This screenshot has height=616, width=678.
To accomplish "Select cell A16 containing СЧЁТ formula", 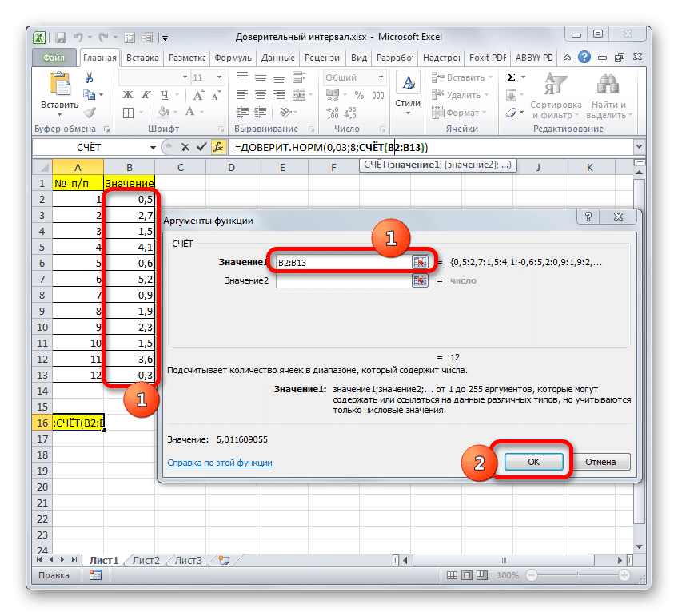I will click(78, 423).
